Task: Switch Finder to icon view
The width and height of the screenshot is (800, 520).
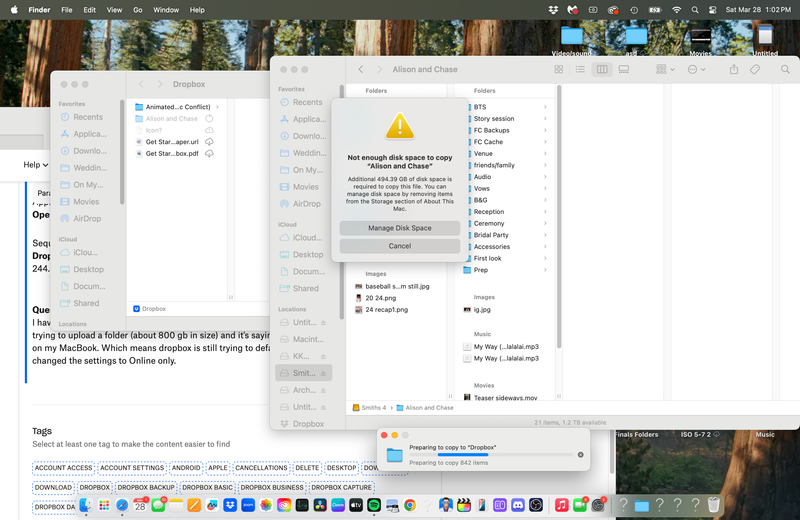Action: [x=560, y=69]
